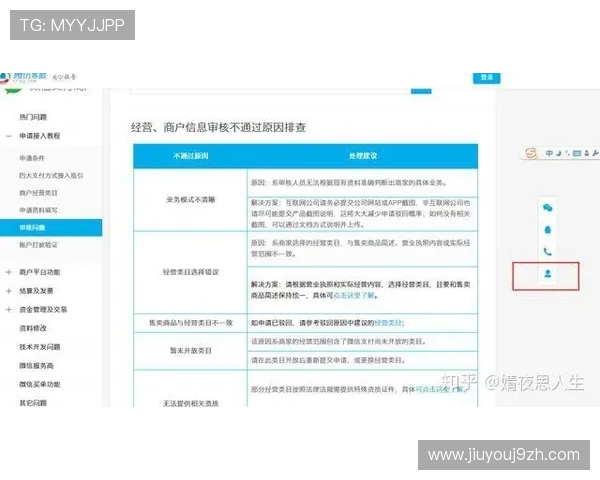This screenshot has height=480, width=600.
Task: Click the site logo at top left
Action: pos(24,77)
